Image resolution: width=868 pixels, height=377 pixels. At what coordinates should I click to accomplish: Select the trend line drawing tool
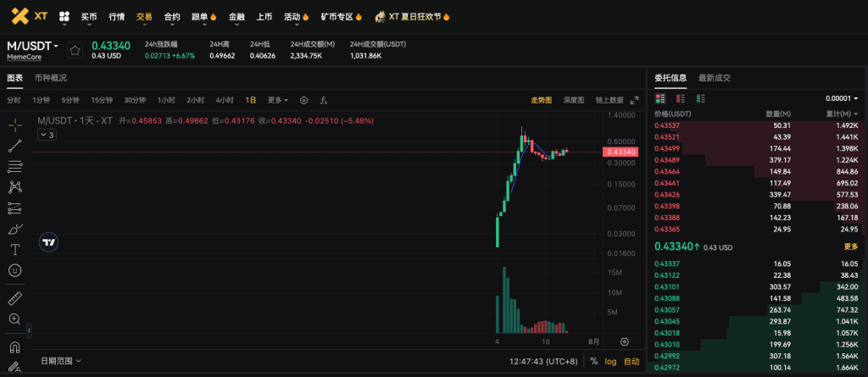15,147
